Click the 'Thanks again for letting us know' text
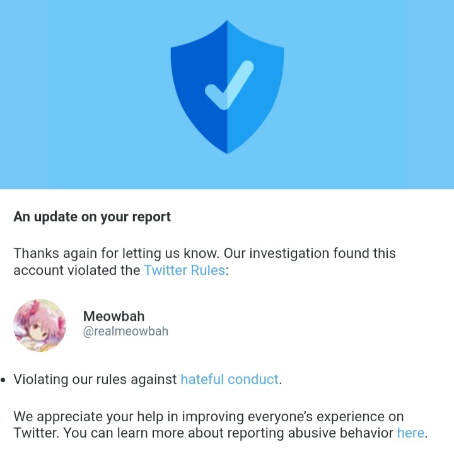 point(116,253)
